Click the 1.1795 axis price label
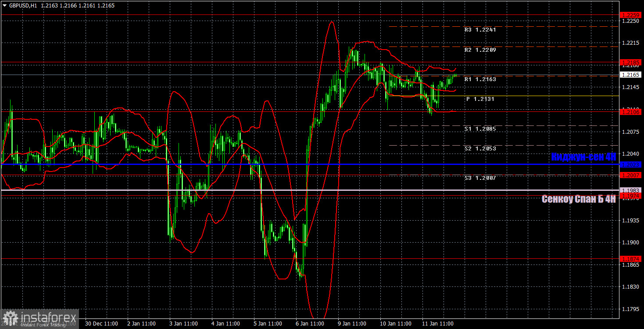Screen dimensions: 644x329 click(631, 309)
